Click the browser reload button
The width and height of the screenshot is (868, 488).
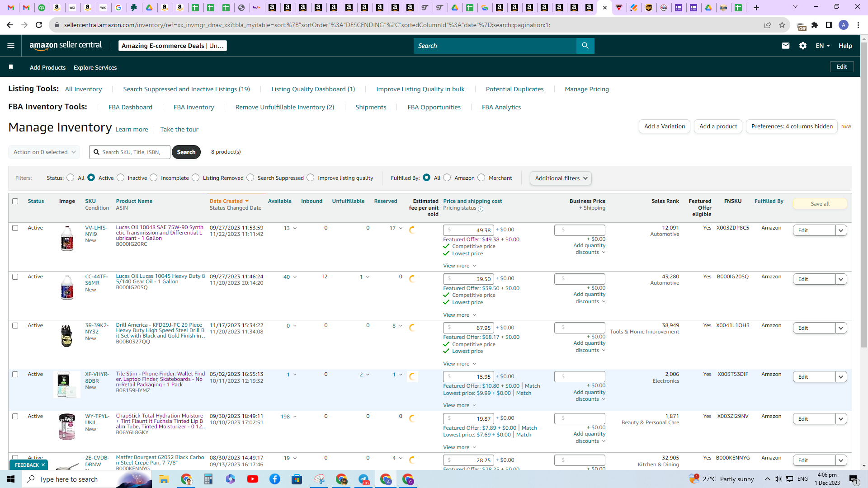(x=39, y=25)
